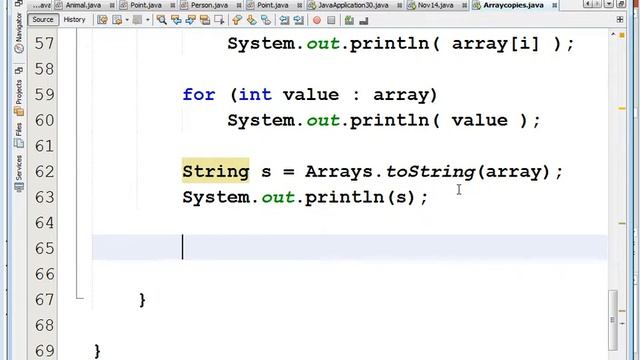Open the Nov14.java tab
The image size is (640, 360).
point(436,5)
